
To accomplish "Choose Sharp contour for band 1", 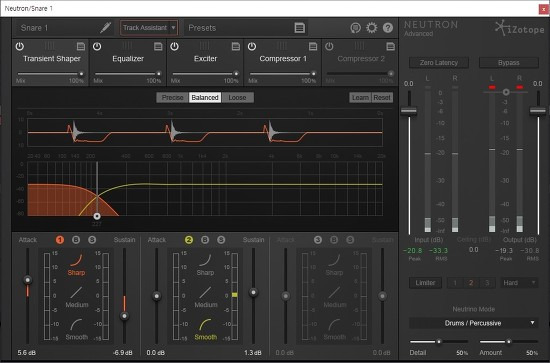I will 76,265.
